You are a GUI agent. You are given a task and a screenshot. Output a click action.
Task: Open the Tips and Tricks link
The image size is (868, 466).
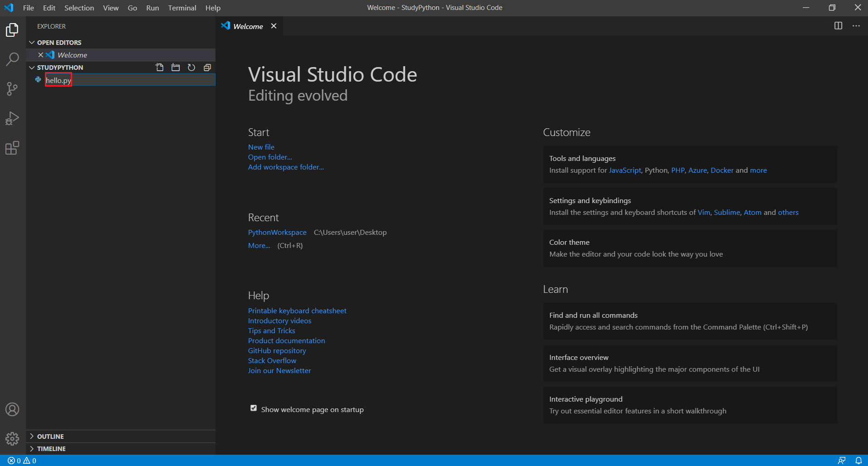(271, 330)
